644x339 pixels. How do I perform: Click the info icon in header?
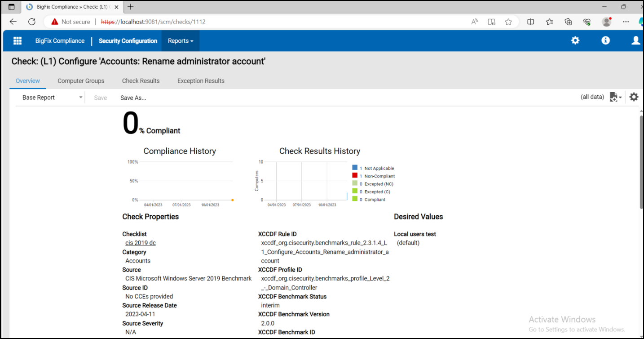tap(605, 40)
